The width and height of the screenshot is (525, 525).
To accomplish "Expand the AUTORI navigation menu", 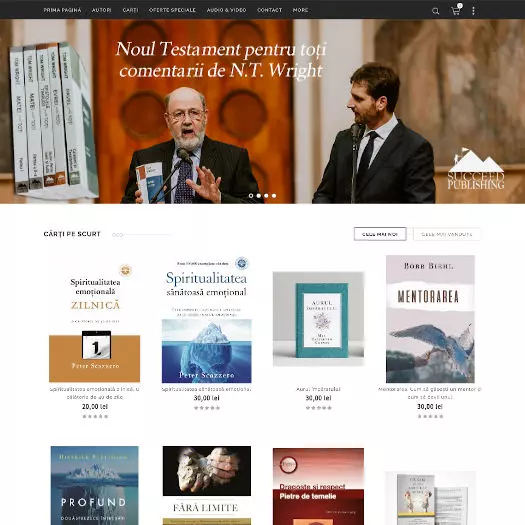I will click(101, 10).
